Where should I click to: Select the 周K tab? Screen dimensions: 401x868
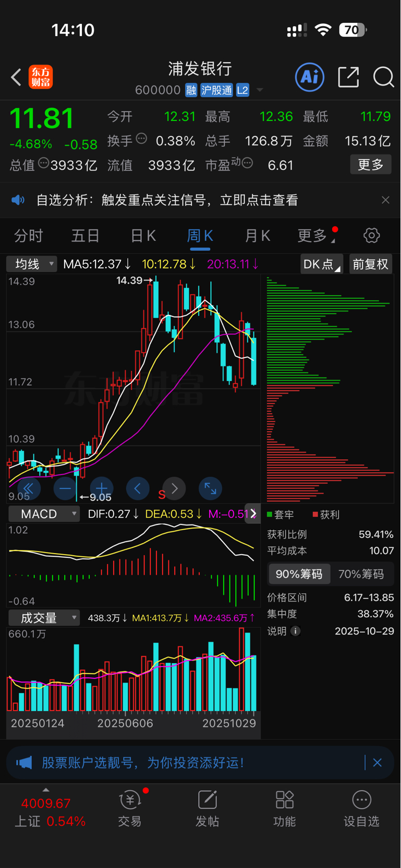200,236
